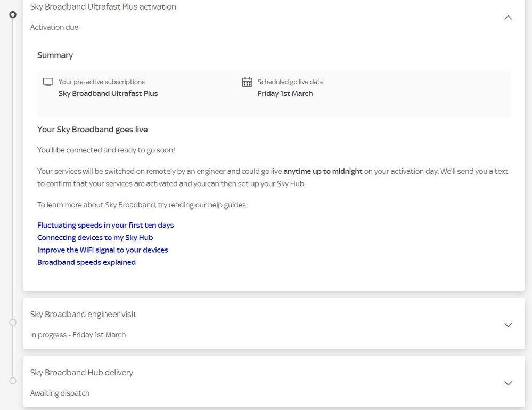Image resolution: width=532 pixels, height=410 pixels.
Task: Click the calendar icon for scheduled go live date
Action: 247,82
